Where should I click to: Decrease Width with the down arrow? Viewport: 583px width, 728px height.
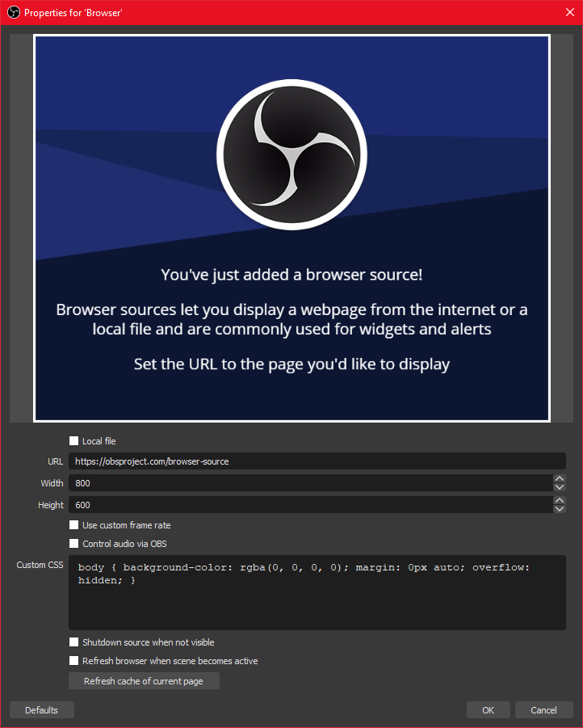(x=560, y=487)
